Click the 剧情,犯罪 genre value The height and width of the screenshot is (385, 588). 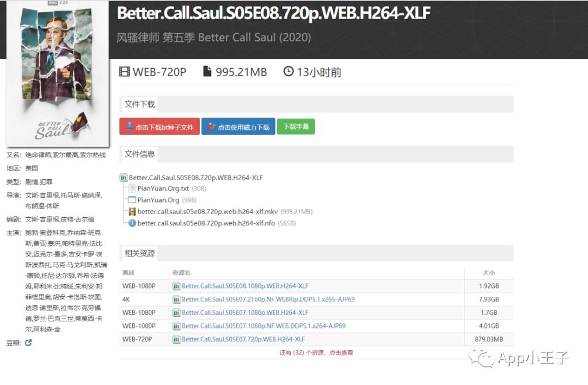coord(39,182)
